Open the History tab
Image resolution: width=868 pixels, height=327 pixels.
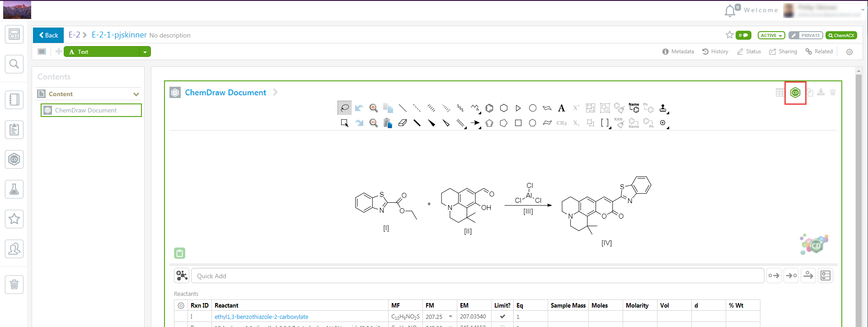715,51
